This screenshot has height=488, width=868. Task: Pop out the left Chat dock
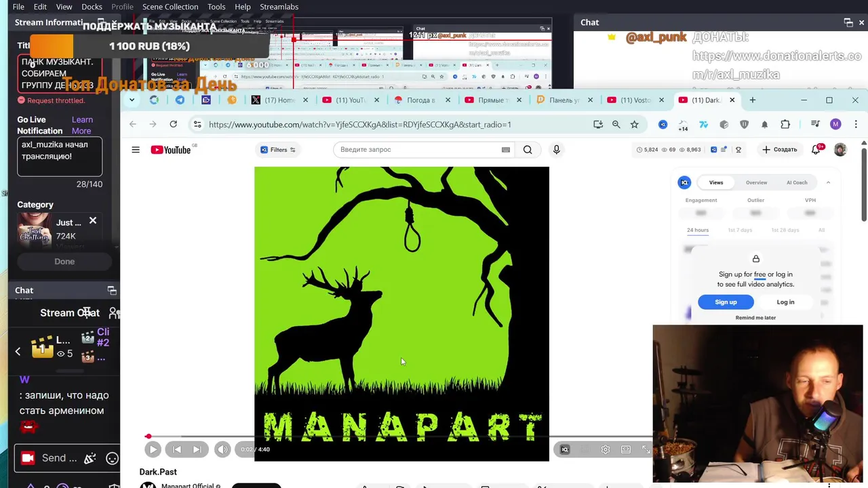(x=112, y=291)
